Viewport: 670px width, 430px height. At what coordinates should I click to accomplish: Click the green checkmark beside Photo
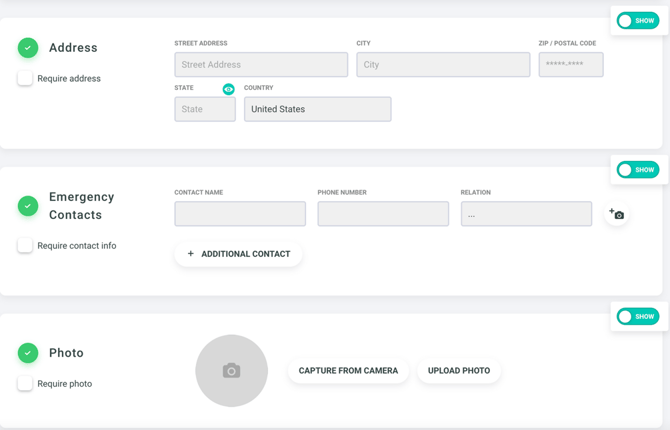[x=28, y=353]
